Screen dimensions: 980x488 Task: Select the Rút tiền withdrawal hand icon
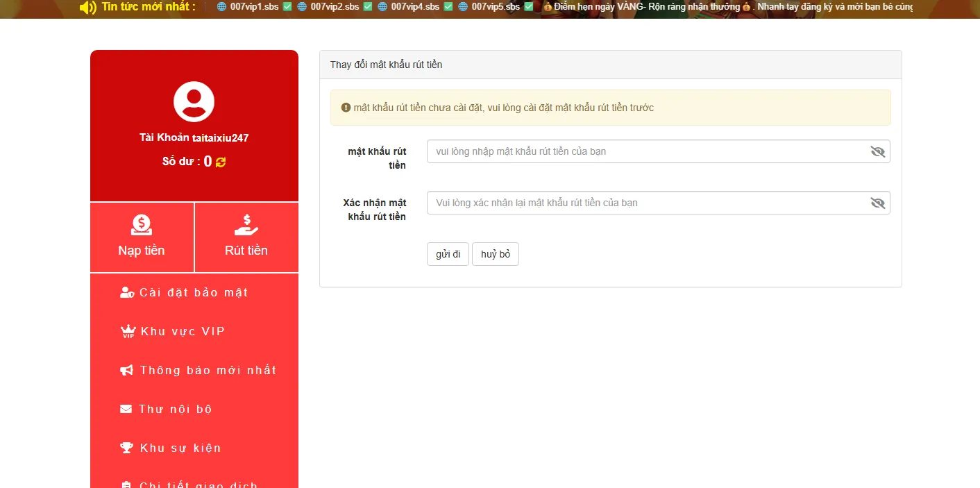(x=246, y=224)
